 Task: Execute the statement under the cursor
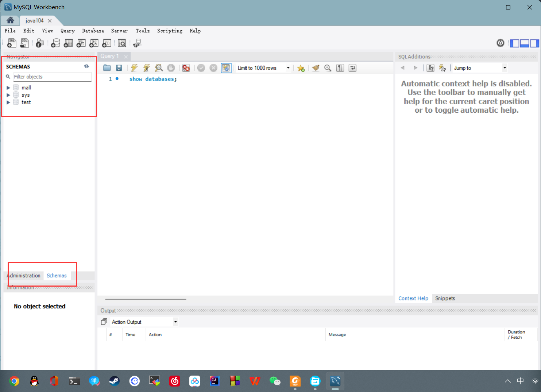click(x=147, y=68)
